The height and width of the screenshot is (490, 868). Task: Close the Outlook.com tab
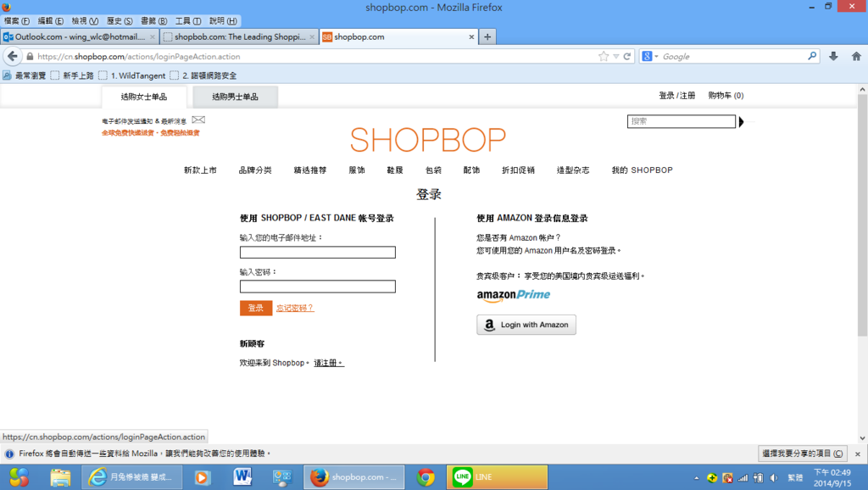(x=153, y=37)
